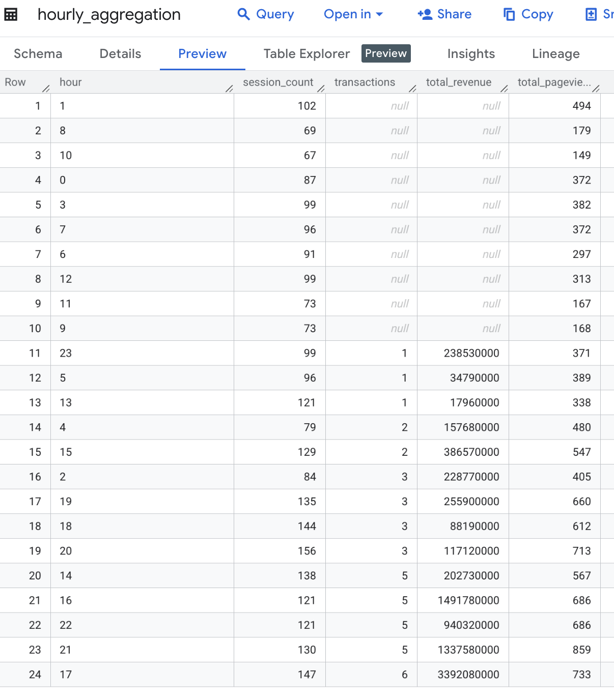Click the Share button label
This screenshot has height=700, width=614.
(454, 14)
